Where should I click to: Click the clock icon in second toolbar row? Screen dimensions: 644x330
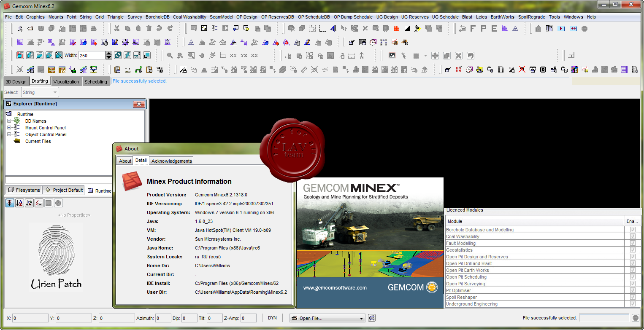coord(373,42)
